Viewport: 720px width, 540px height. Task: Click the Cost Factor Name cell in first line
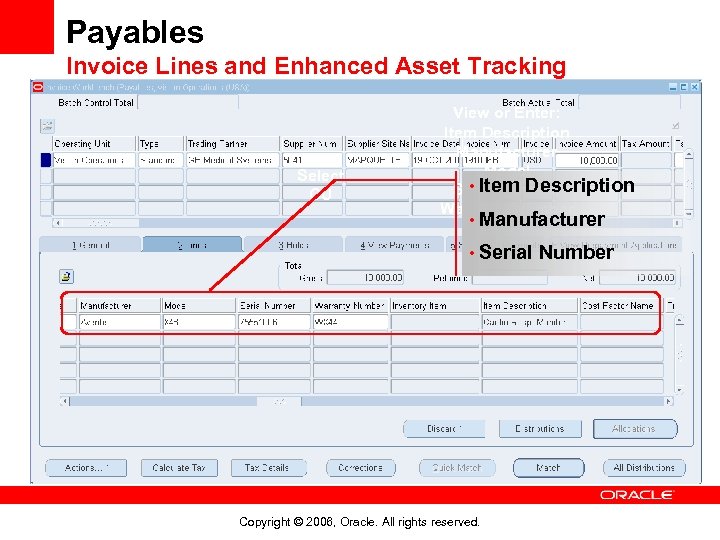(619, 322)
